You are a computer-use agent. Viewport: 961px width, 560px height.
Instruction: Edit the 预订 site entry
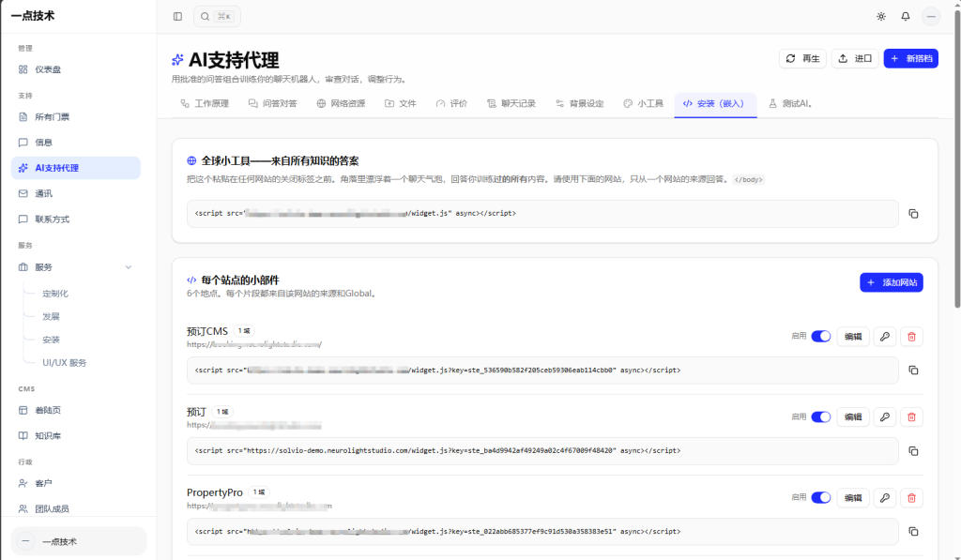click(853, 416)
